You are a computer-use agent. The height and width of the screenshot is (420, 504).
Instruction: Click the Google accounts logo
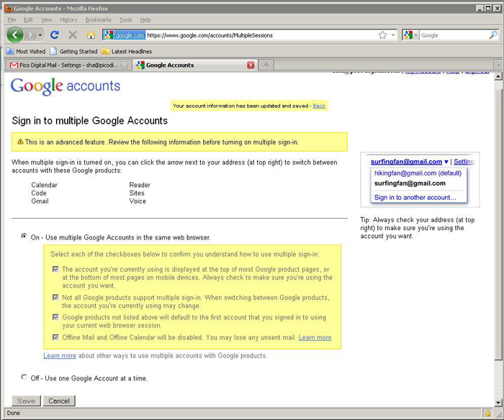point(66,86)
